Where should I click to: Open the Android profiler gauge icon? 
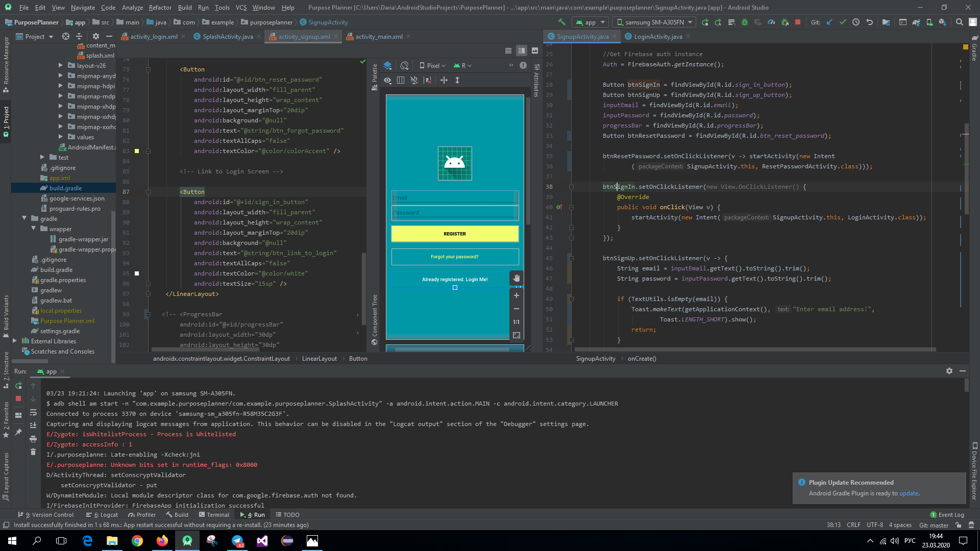click(x=771, y=22)
